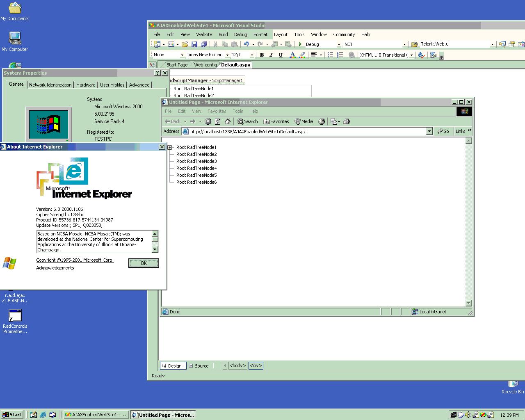Click scroll down arrow in Internet Explorer page

[x=469, y=303]
